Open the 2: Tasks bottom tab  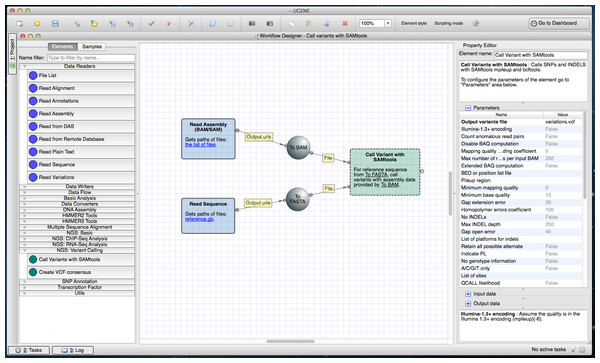pos(29,350)
